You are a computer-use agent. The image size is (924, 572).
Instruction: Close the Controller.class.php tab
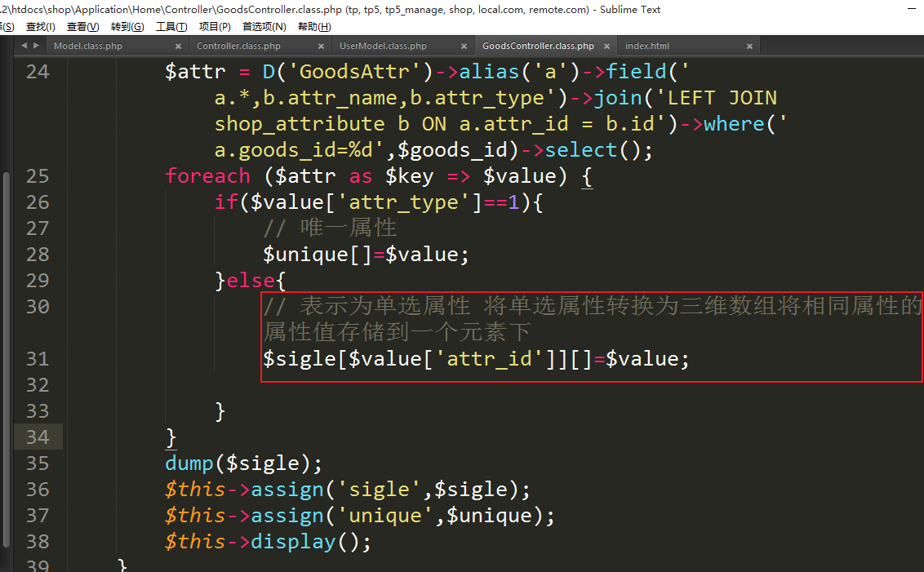point(321,47)
